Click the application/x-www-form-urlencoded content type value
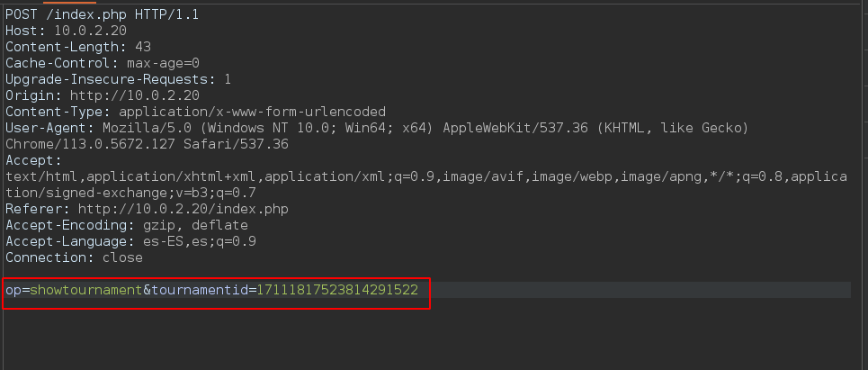 tap(252, 112)
